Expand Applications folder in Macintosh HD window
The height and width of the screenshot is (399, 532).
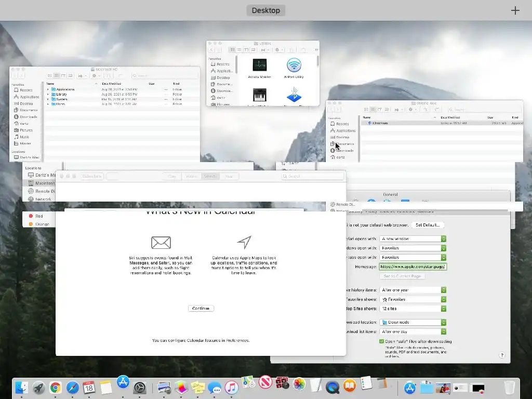48,89
